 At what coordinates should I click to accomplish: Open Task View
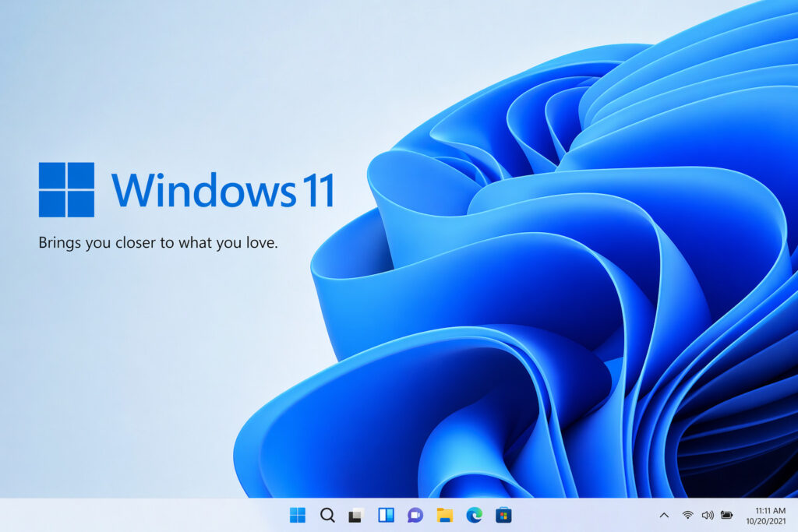[x=356, y=516]
